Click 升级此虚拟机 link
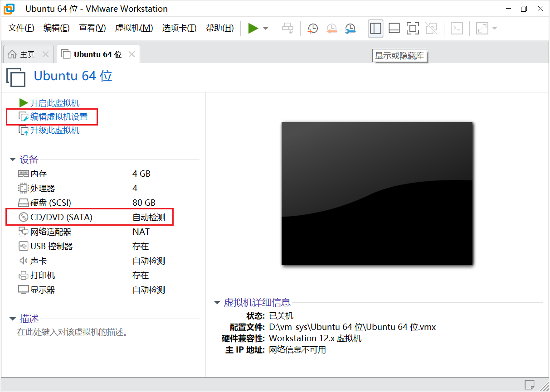550x392 pixels. pyautogui.click(x=55, y=131)
